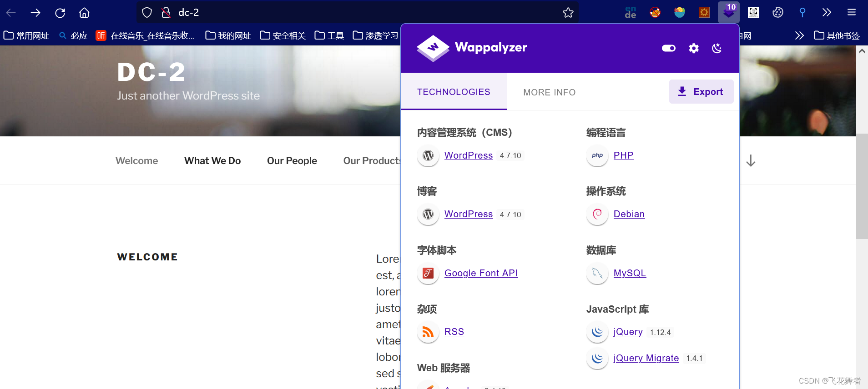Open the jQuery link
868x389 pixels.
(628, 332)
